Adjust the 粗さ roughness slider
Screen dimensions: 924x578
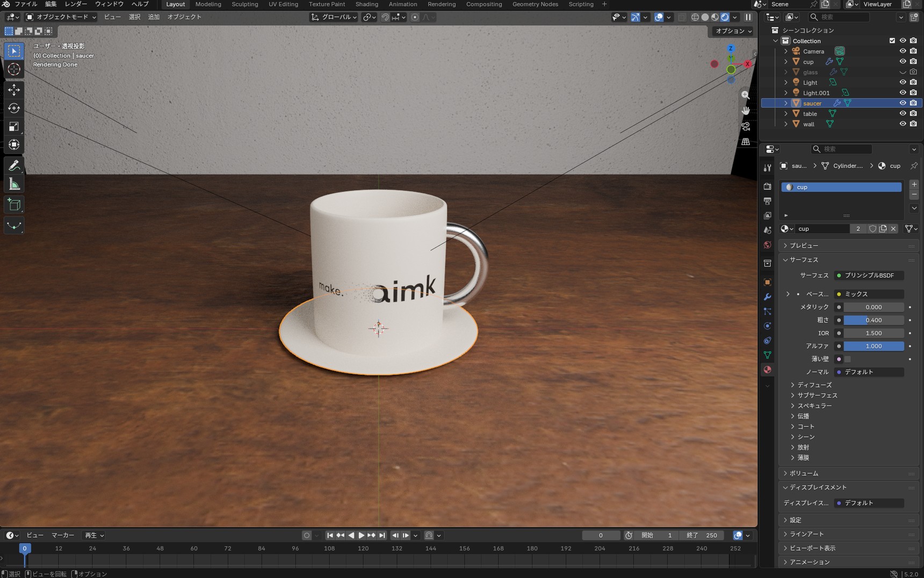click(x=874, y=320)
